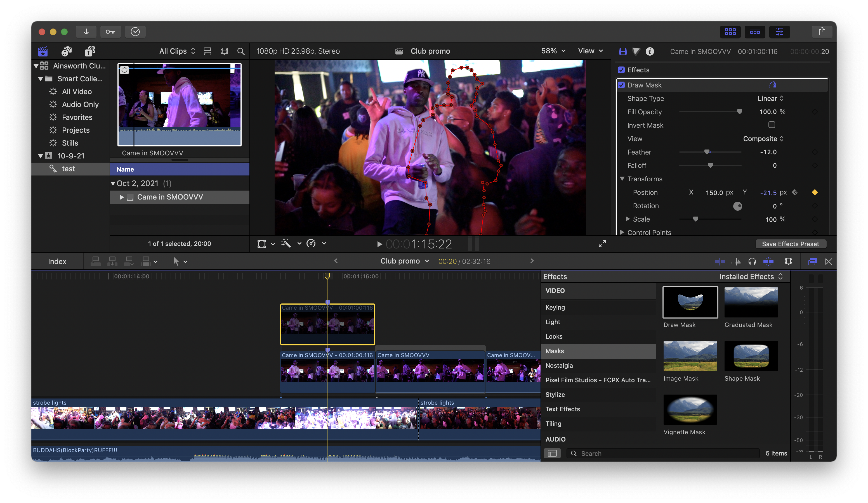Enable the Invert Mask checkbox

pos(772,125)
